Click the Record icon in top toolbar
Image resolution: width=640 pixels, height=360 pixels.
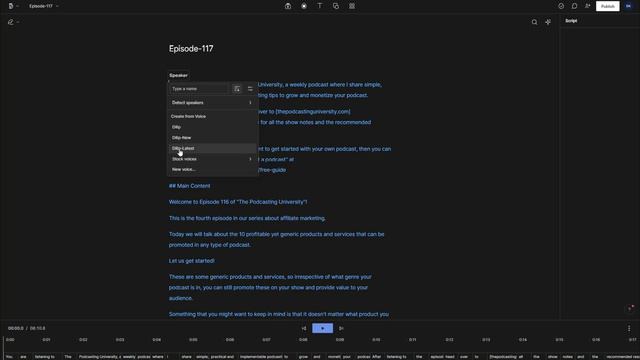304,6
